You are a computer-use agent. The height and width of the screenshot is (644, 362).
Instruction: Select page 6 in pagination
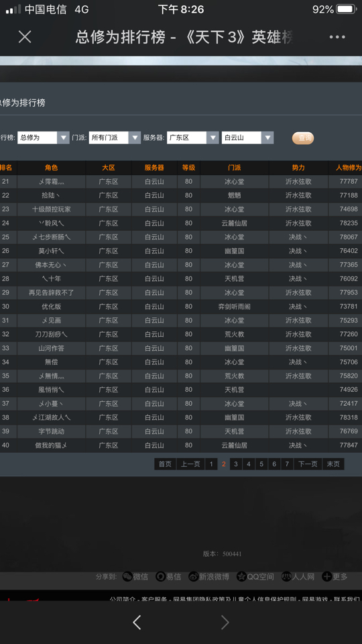(274, 464)
